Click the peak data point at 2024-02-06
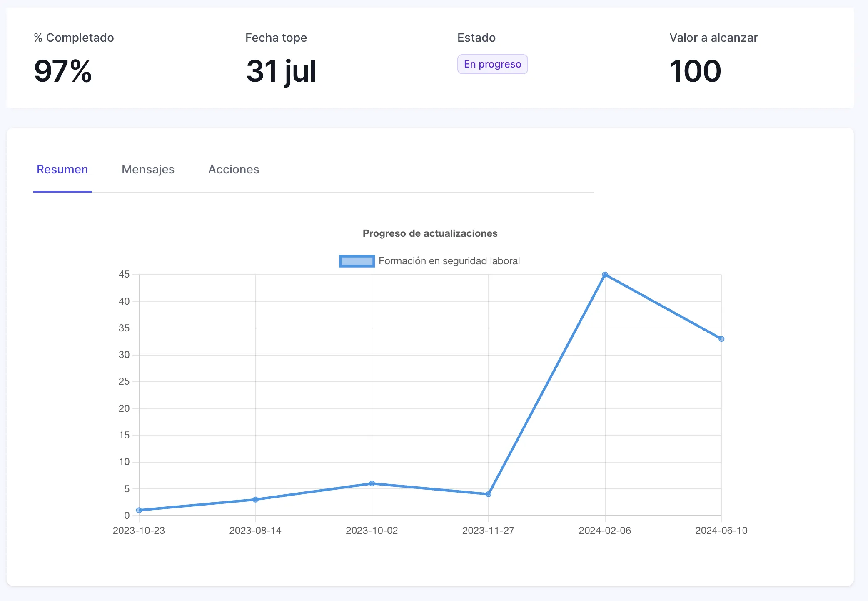The image size is (868, 601). 605,275
